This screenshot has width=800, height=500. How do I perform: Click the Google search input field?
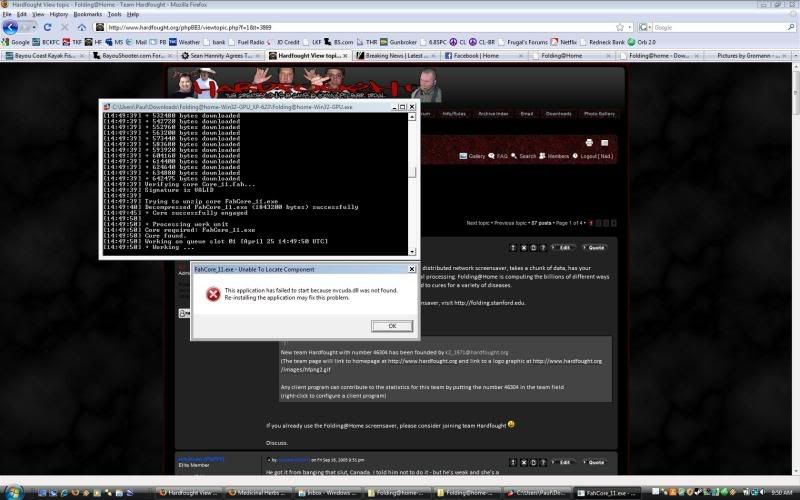coord(719,27)
